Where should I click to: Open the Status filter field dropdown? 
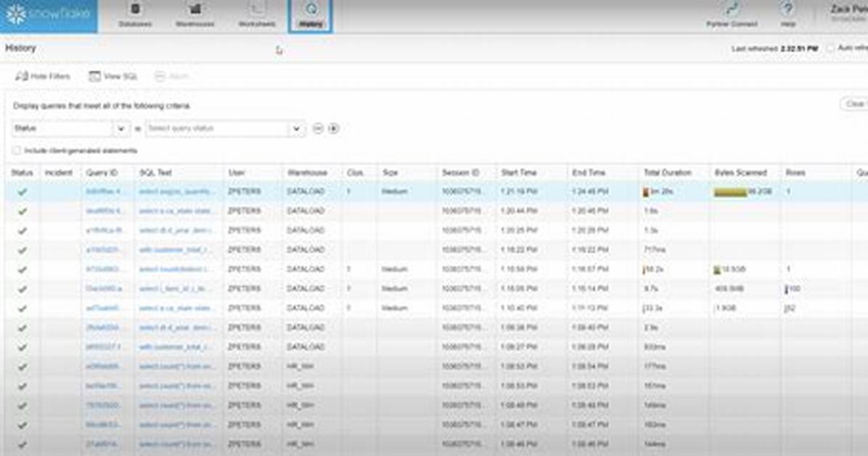pyautogui.click(x=70, y=129)
